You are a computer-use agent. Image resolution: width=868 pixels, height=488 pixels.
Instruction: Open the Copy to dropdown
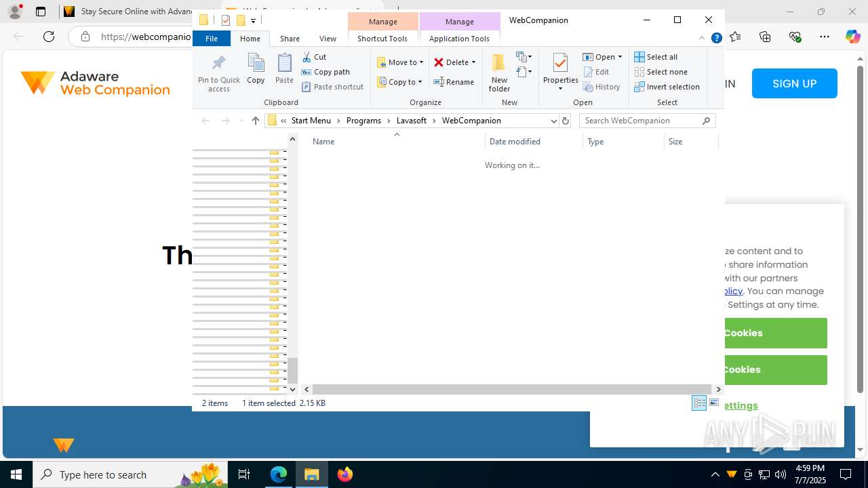click(x=400, y=82)
